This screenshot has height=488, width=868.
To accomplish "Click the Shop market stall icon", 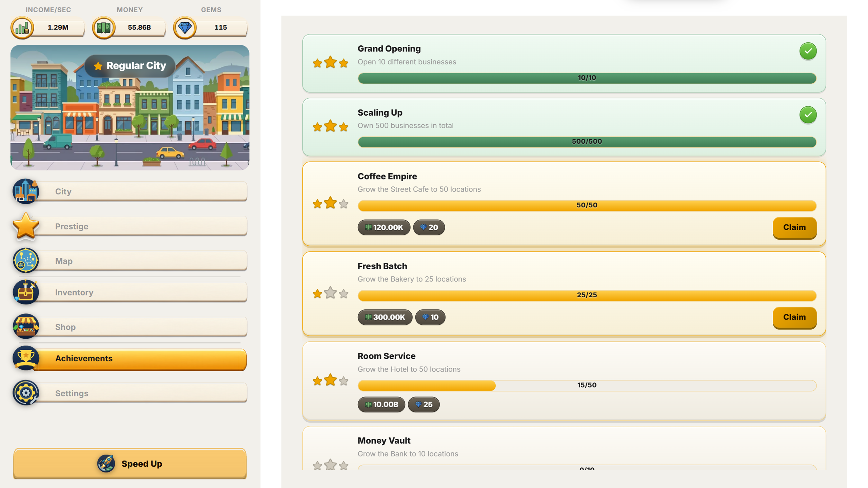I will click(x=25, y=327).
